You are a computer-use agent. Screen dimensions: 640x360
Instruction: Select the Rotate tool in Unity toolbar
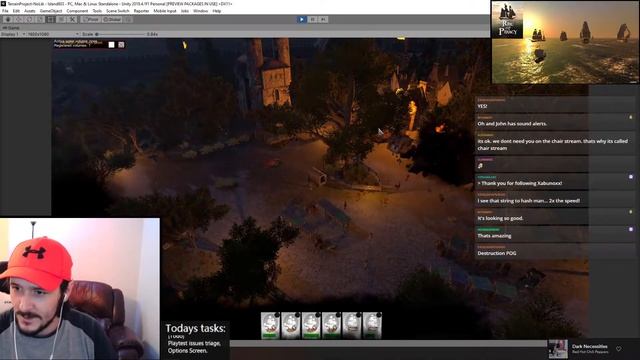(x=29, y=19)
